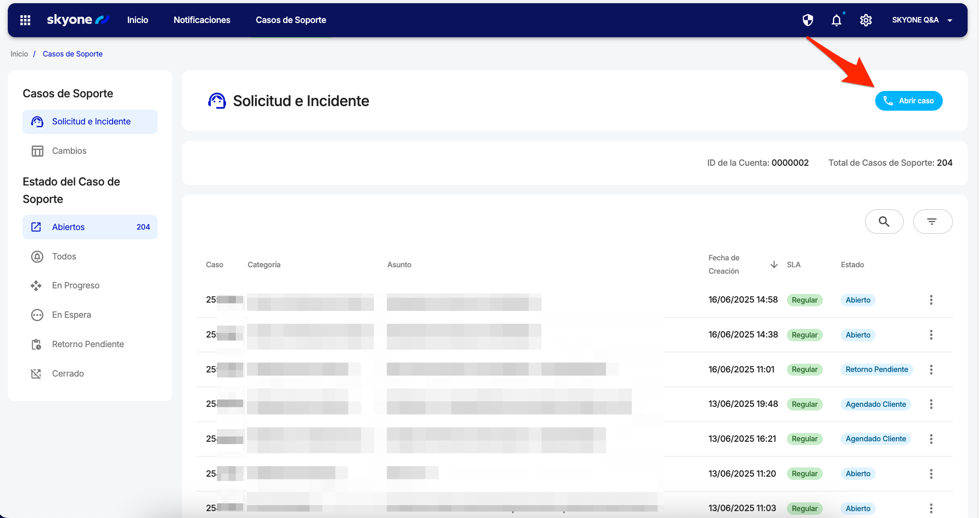Screen dimensions: 980x518
Task: Open the apps grid launcher icon
Action: tap(25, 20)
